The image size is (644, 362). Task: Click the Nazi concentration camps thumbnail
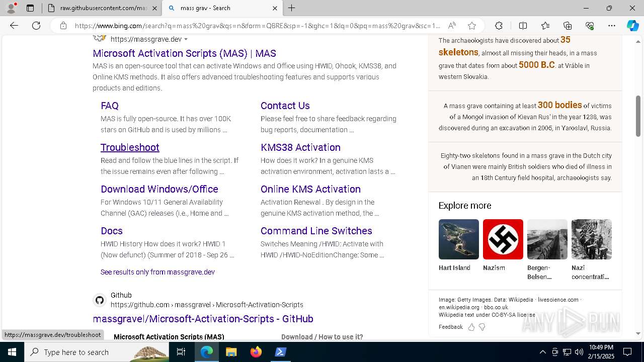click(x=592, y=239)
